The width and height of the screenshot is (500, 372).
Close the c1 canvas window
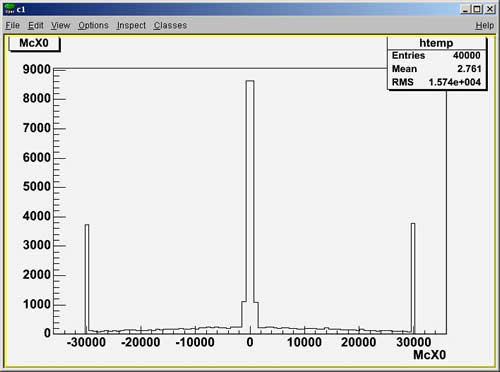coord(490,9)
